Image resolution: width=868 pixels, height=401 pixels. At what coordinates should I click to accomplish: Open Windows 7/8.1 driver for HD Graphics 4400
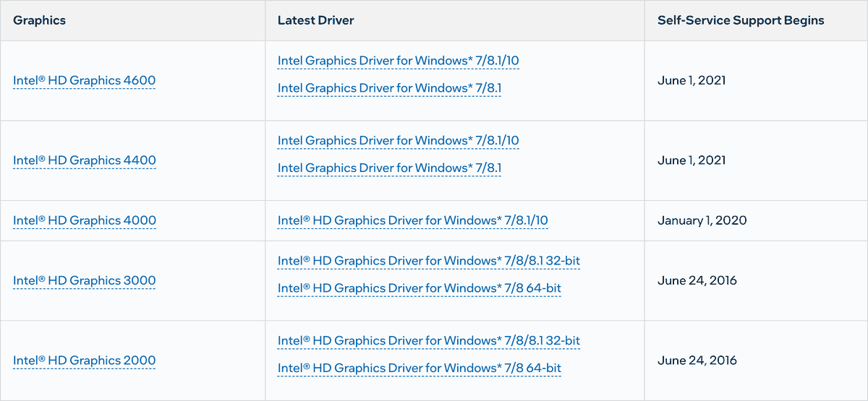[x=389, y=168]
